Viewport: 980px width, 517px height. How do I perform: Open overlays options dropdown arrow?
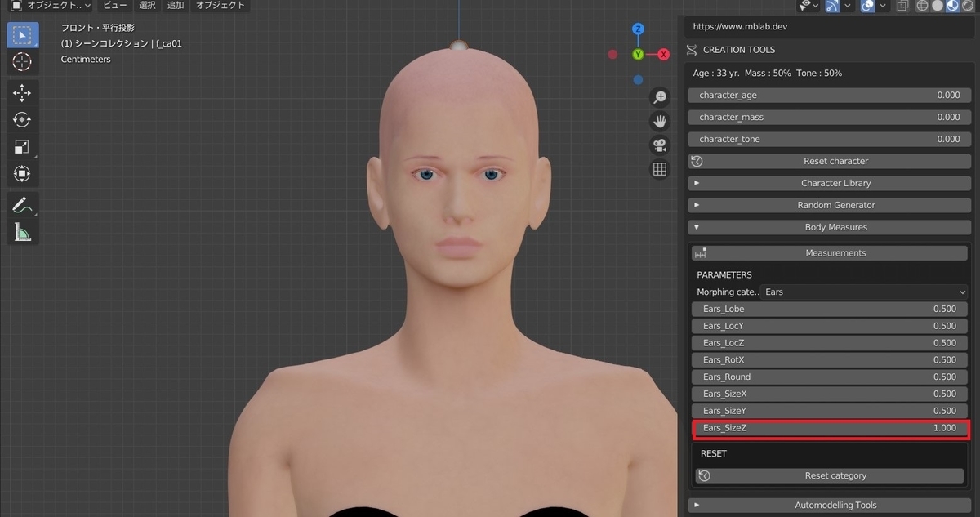[884, 6]
